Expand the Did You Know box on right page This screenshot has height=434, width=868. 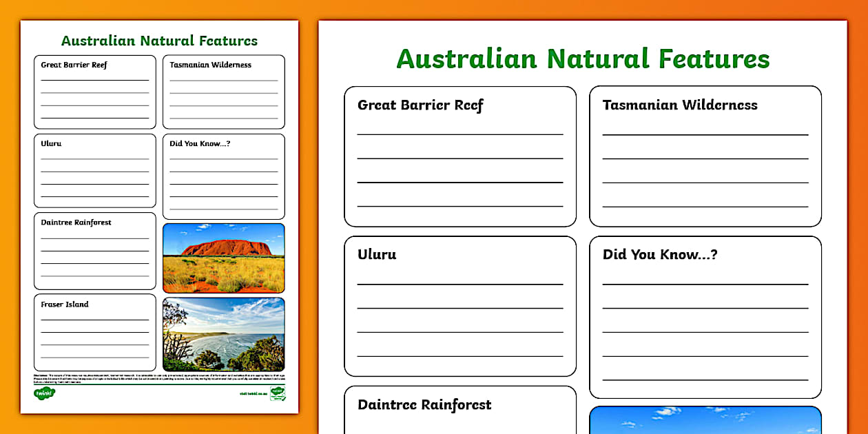click(x=705, y=317)
